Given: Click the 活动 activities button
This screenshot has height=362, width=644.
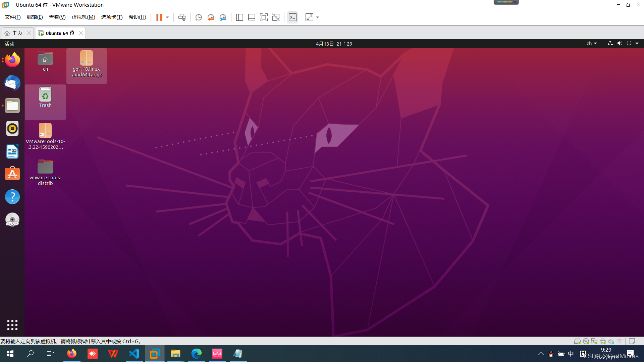Looking at the screenshot, I should [9, 44].
